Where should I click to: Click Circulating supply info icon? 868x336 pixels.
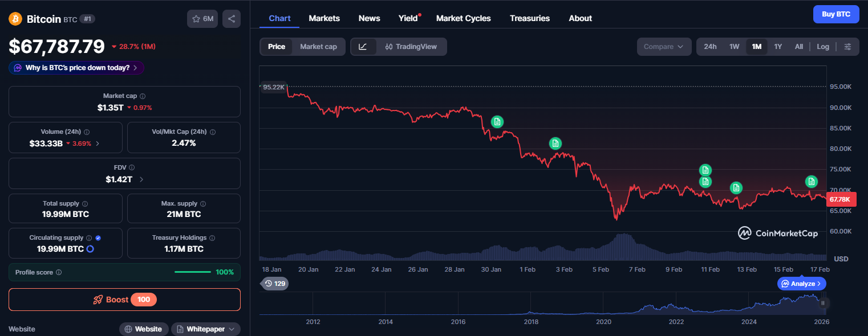[x=89, y=237]
